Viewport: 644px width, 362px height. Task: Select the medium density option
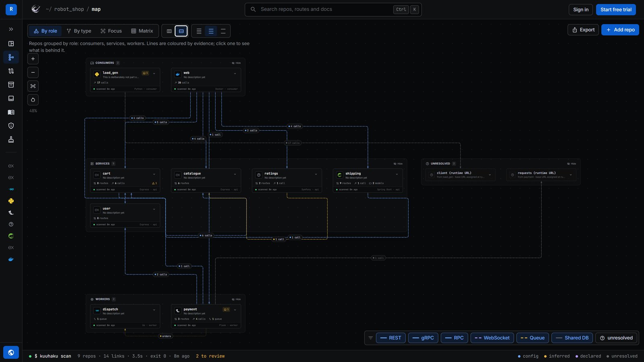pyautogui.click(x=211, y=31)
